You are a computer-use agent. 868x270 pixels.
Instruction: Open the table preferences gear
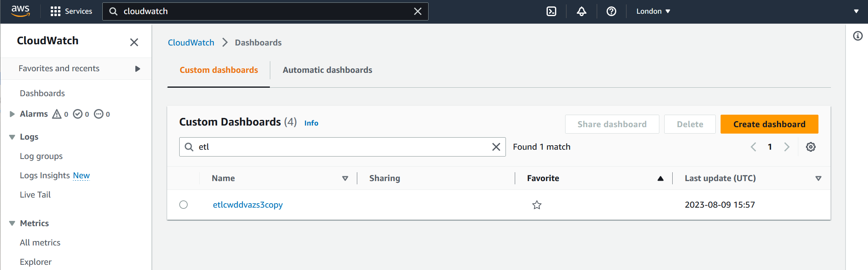811,147
